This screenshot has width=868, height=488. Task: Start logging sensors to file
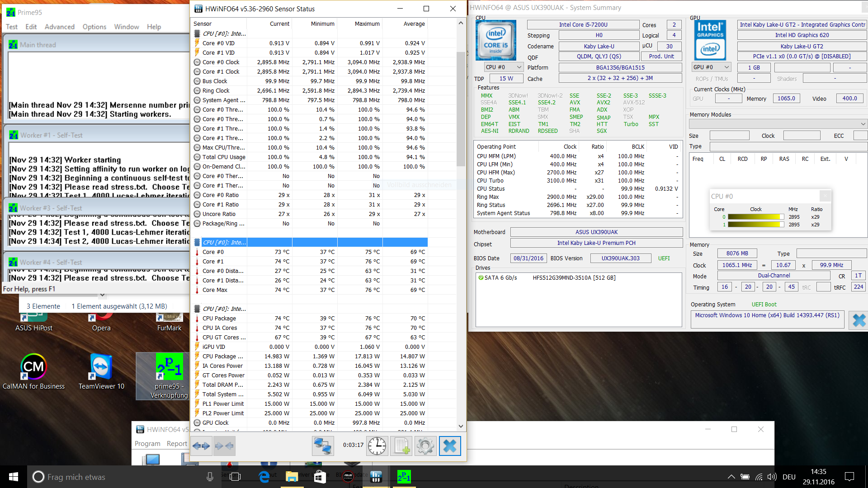(401, 446)
